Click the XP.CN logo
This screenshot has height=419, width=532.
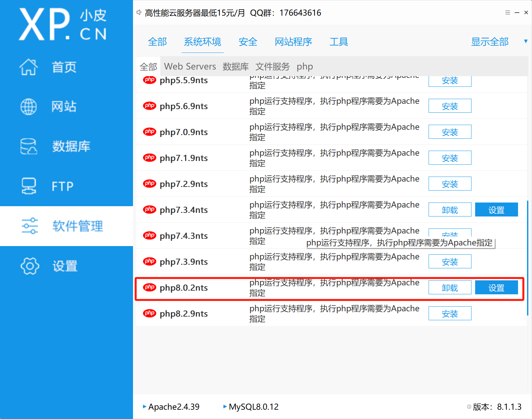(x=63, y=24)
